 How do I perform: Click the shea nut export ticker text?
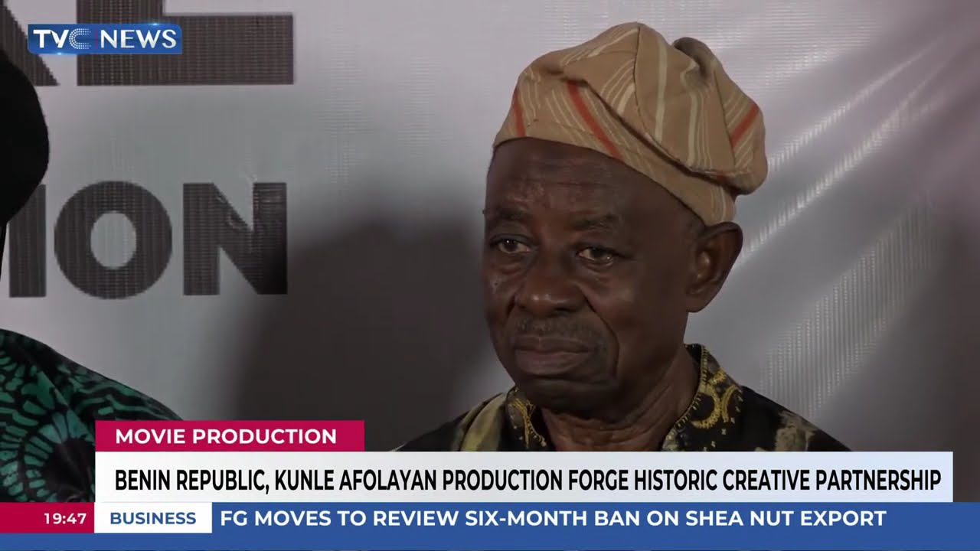[553, 518]
